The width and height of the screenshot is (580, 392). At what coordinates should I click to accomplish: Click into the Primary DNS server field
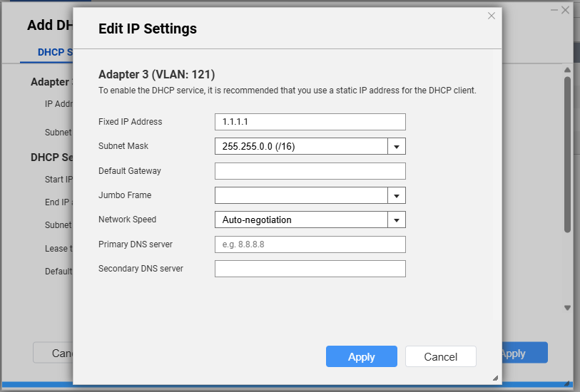tap(310, 244)
